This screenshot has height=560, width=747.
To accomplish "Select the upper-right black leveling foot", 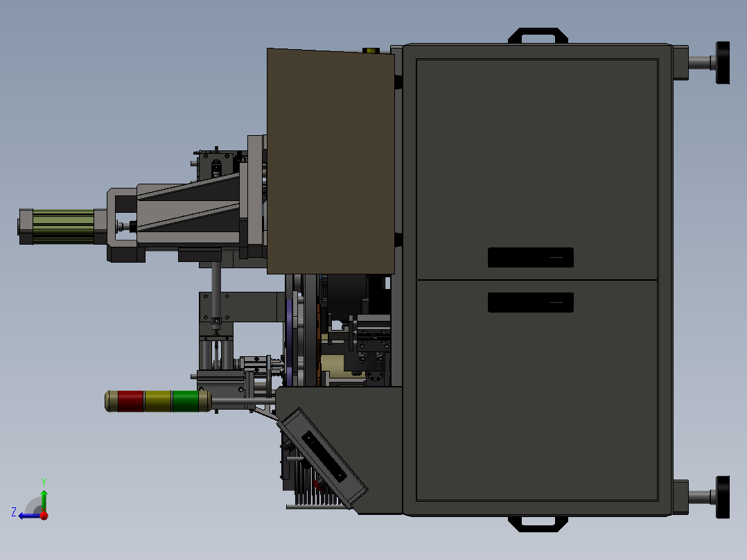I will (723, 63).
